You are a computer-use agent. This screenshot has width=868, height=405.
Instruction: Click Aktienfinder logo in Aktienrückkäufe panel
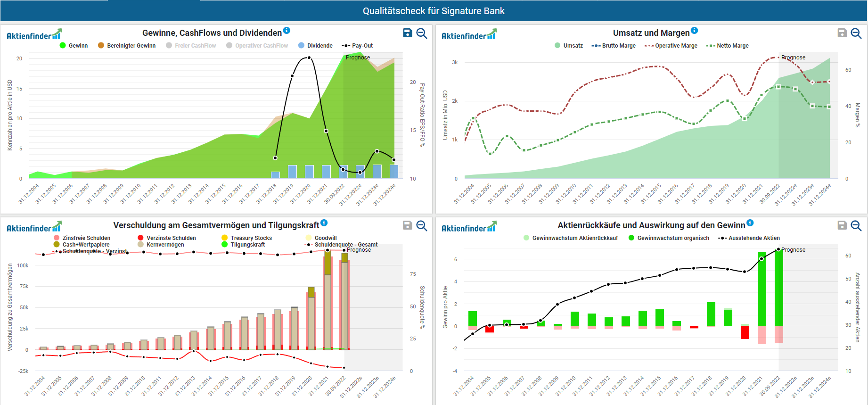click(x=469, y=228)
